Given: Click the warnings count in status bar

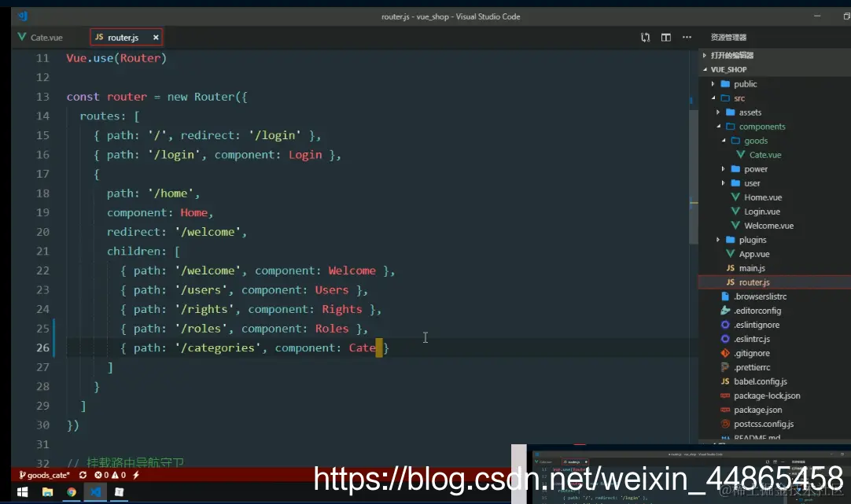Looking at the screenshot, I should click(119, 475).
